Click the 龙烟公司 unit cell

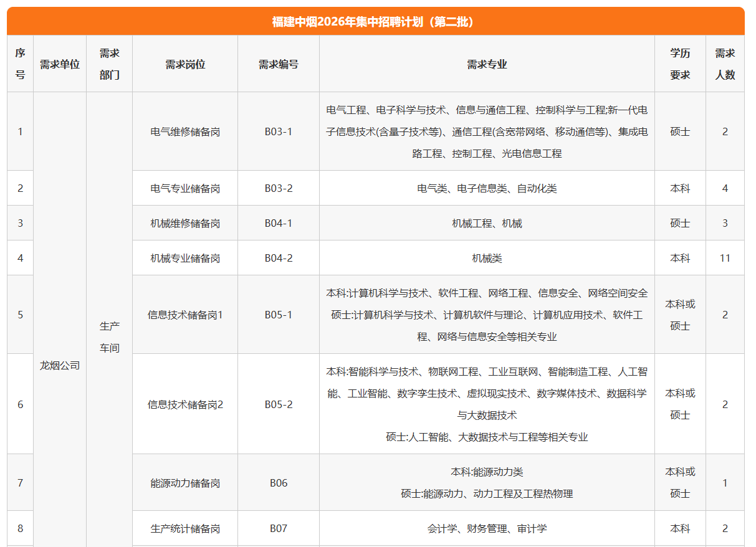(x=60, y=366)
